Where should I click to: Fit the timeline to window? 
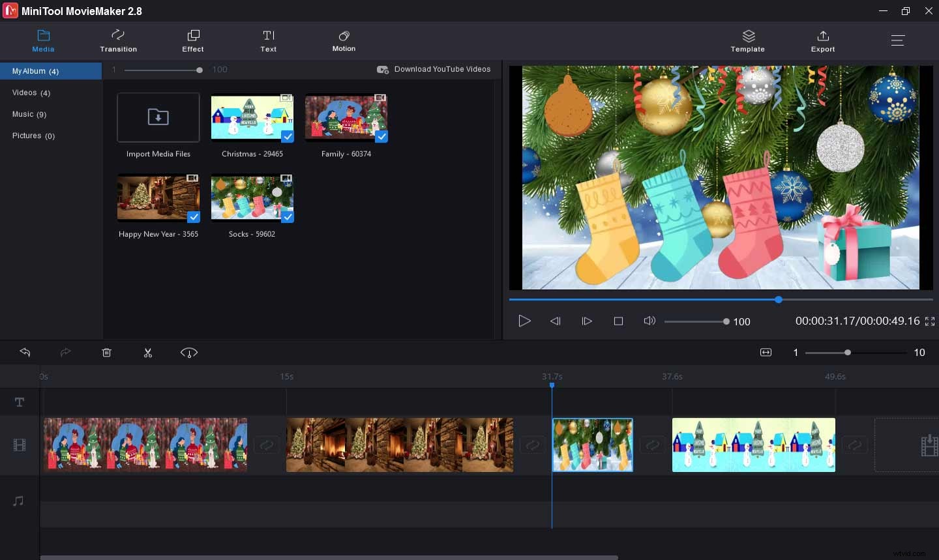click(766, 353)
